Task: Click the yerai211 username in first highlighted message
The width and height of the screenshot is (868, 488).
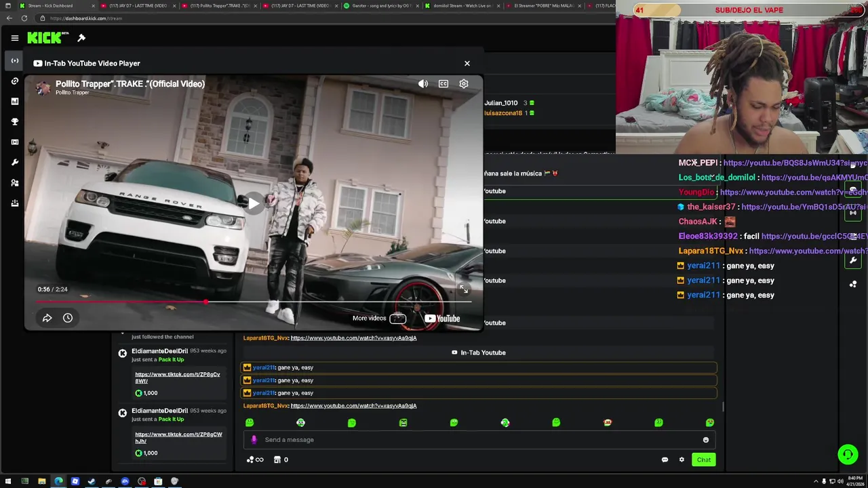Action: tap(264, 367)
